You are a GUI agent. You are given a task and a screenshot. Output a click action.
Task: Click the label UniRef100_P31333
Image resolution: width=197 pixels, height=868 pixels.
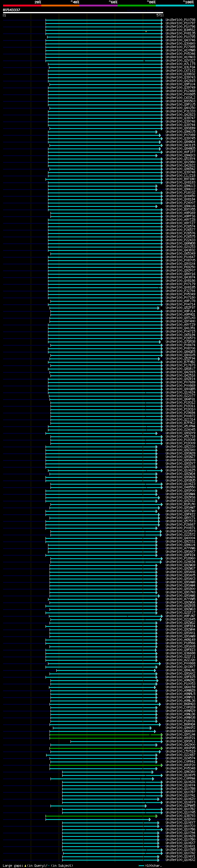(x=180, y=111)
